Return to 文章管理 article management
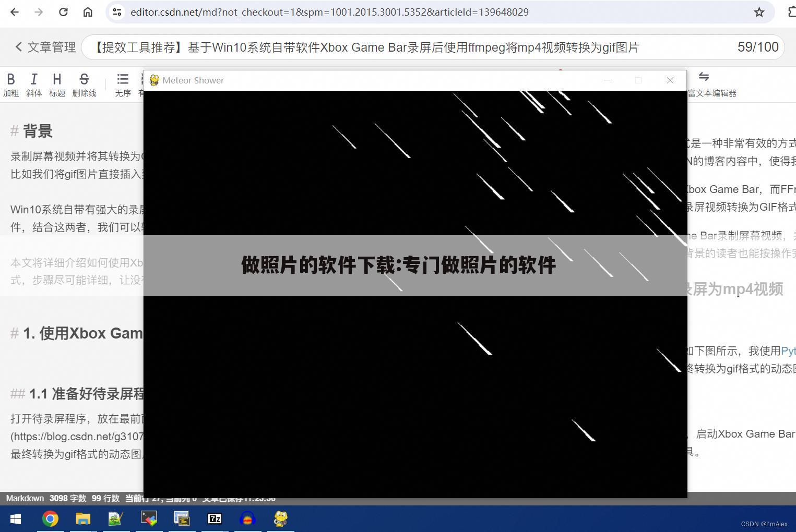 [x=45, y=47]
